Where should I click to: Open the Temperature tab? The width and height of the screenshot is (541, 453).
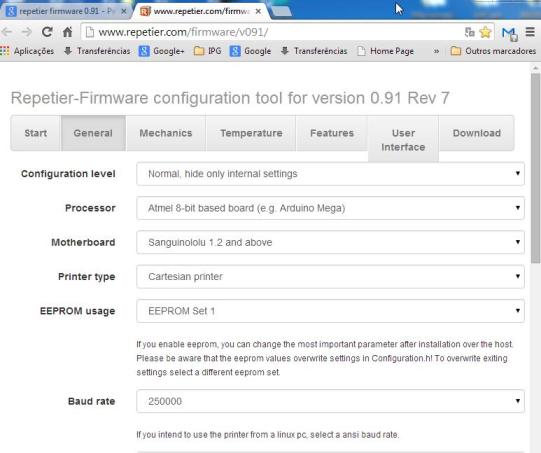click(x=251, y=133)
